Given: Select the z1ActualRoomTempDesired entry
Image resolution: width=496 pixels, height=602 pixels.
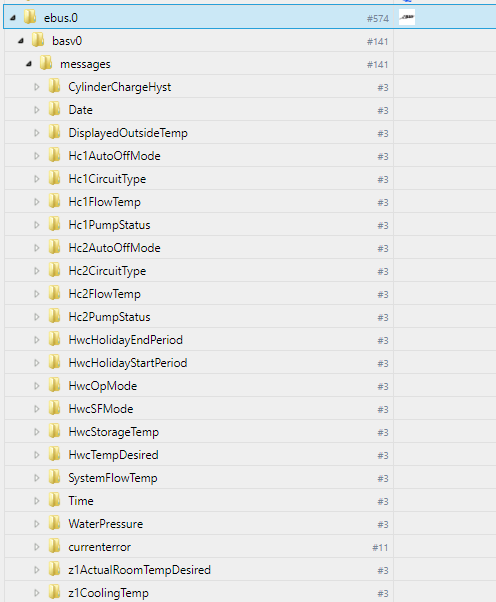Looking at the screenshot, I should [x=139, y=570].
